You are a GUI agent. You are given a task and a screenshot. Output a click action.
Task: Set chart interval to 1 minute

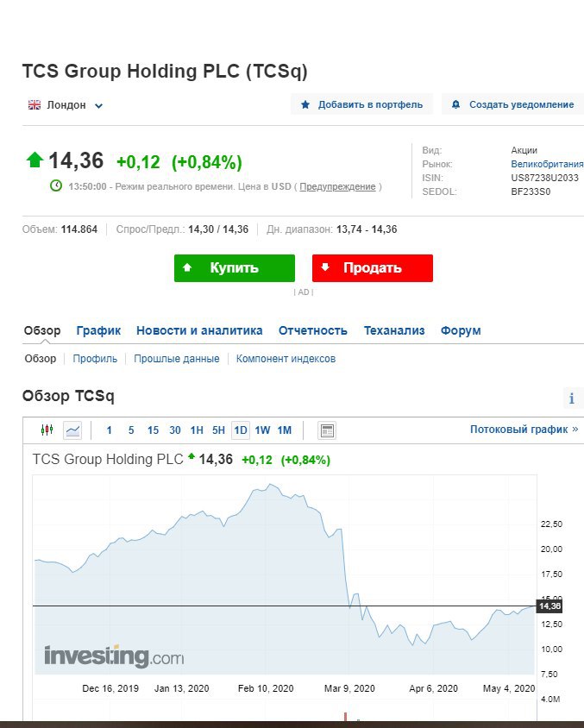tap(109, 430)
